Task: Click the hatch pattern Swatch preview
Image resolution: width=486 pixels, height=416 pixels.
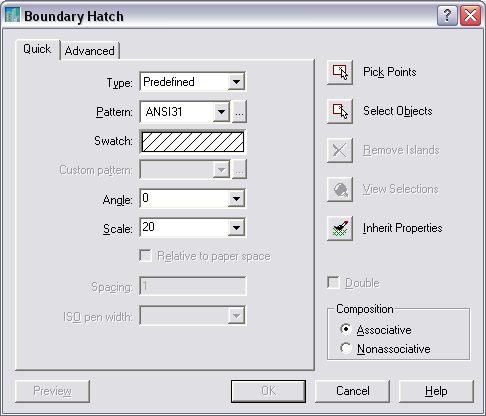Action: (x=193, y=142)
